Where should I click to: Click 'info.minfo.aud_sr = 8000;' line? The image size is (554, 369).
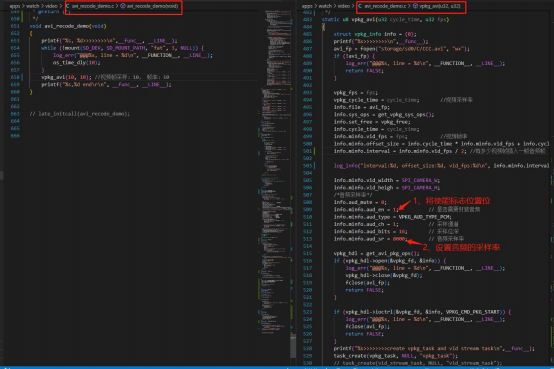pos(370,239)
